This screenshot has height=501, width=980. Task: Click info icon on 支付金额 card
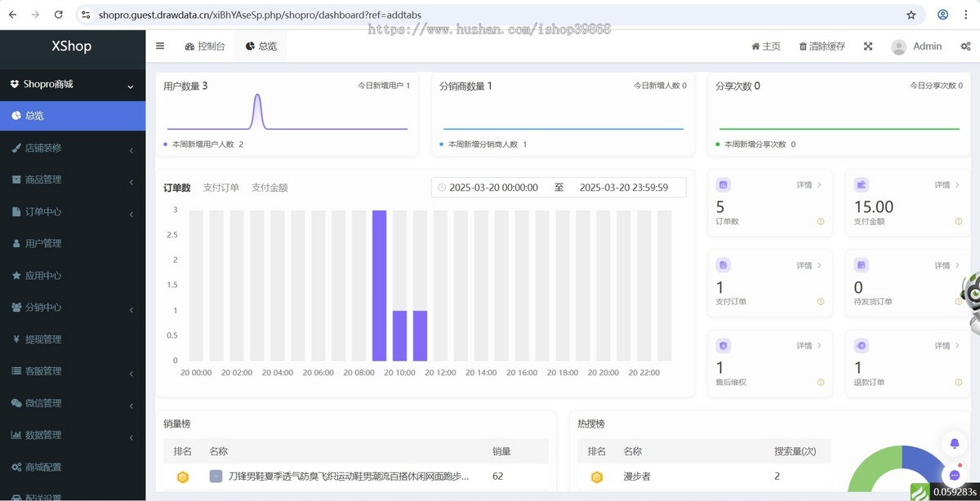coord(959,221)
